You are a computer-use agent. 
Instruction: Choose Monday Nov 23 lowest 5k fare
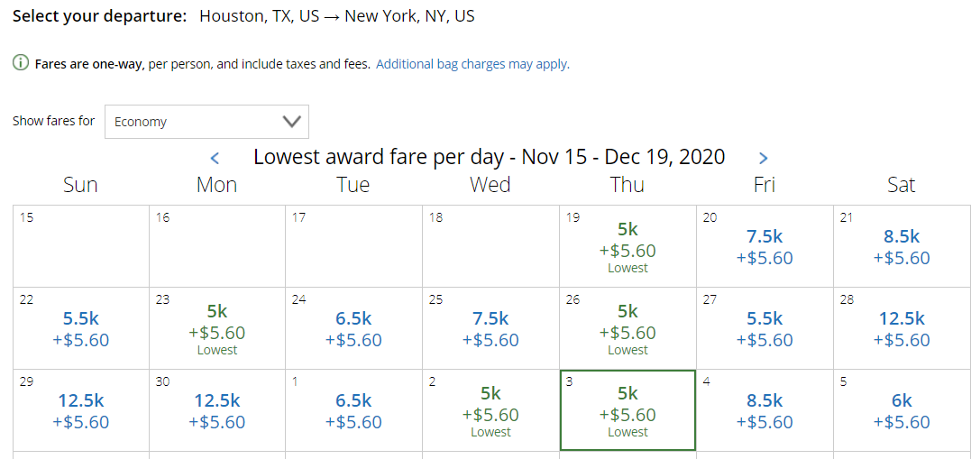coord(217,328)
